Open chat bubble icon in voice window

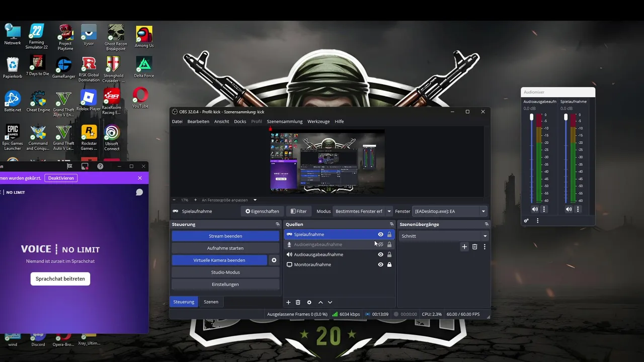(x=139, y=192)
